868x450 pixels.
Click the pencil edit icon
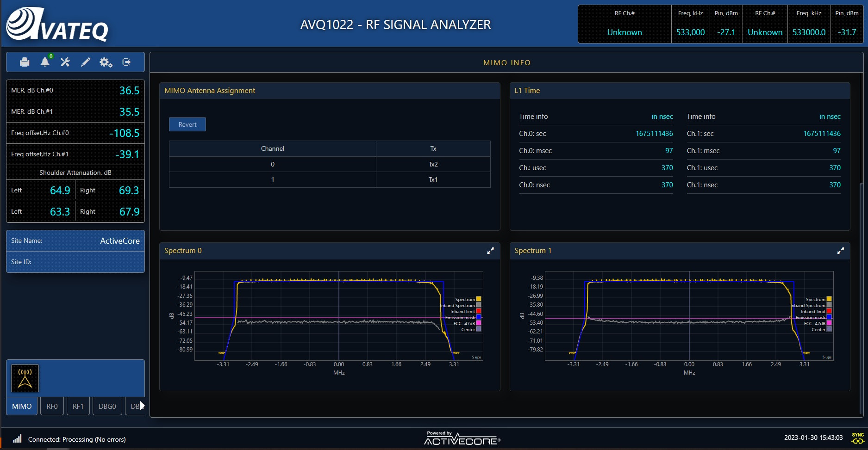[86, 62]
